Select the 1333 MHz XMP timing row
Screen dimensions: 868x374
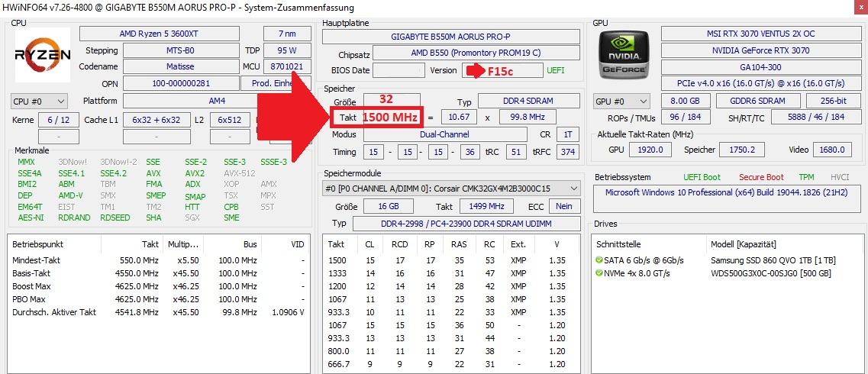tap(450, 273)
